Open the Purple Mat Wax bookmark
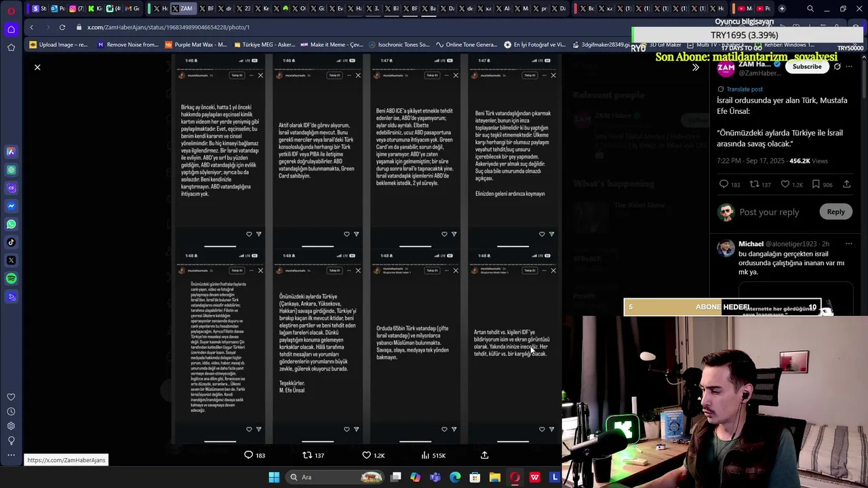The height and width of the screenshot is (488, 868). tap(195, 45)
